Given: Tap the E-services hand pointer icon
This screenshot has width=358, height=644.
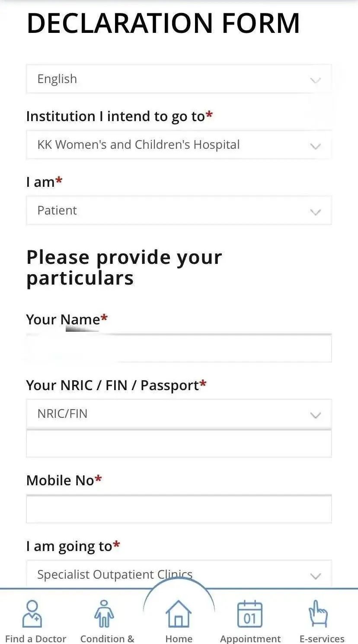Looking at the screenshot, I should coord(318,613).
